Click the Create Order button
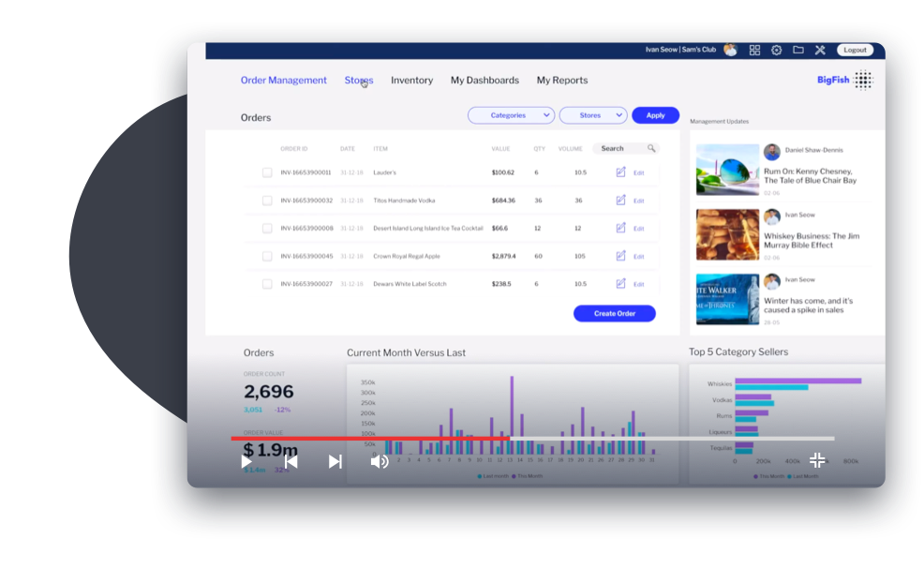The height and width of the screenshot is (568, 924). click(615, 313)
